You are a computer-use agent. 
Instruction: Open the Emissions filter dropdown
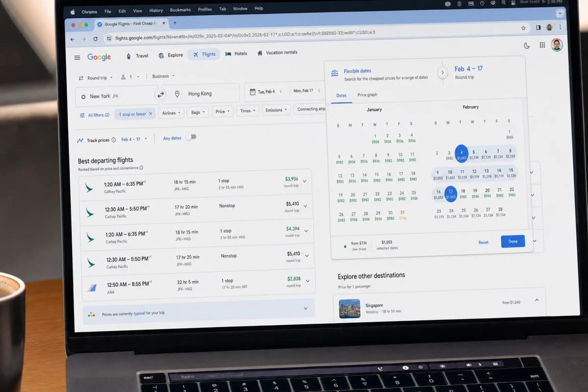click(276, 110)
